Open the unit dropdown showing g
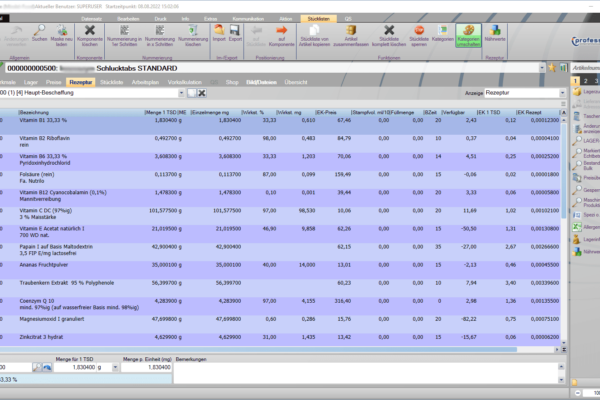 (x=115, y=367)
